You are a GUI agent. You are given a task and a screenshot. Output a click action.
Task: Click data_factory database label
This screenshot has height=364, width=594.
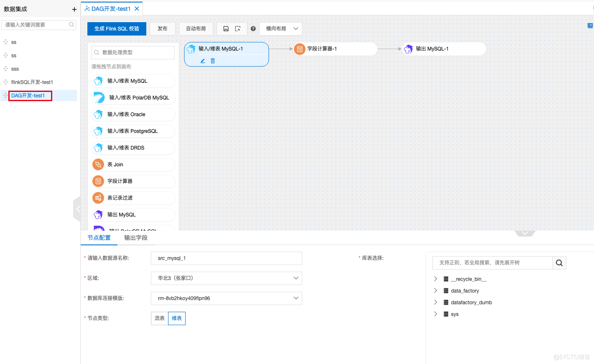[x=465, y=291]
